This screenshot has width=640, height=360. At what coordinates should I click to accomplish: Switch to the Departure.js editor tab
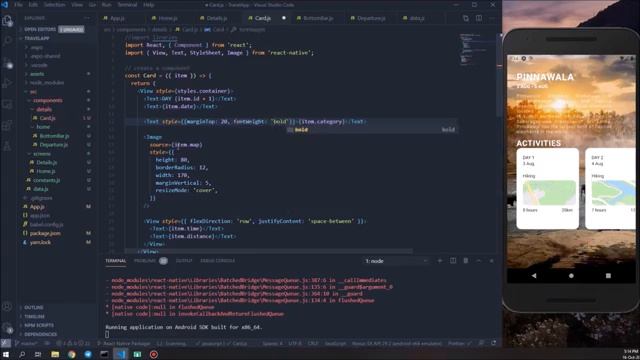tap(371, 18)
